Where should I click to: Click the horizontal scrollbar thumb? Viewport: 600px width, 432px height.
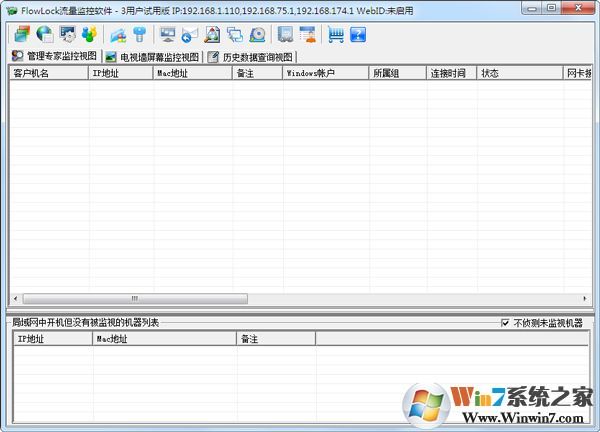pyautogui.click(x=135, y=298)
